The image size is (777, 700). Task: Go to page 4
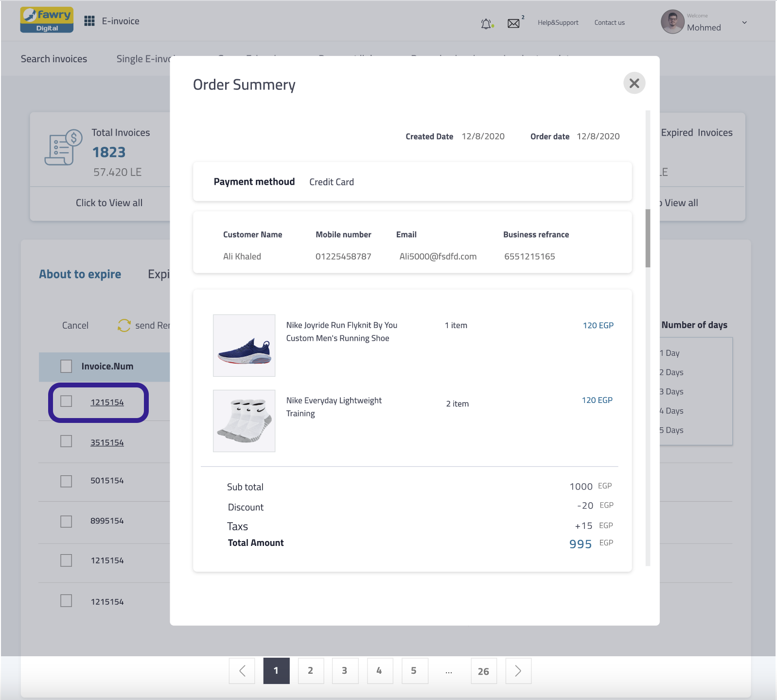pos(380,671)
